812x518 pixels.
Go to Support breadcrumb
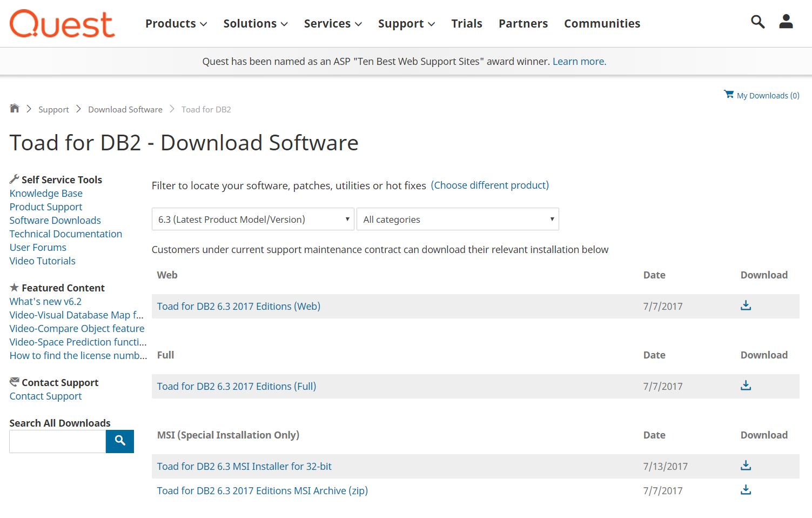coord(53,110)
